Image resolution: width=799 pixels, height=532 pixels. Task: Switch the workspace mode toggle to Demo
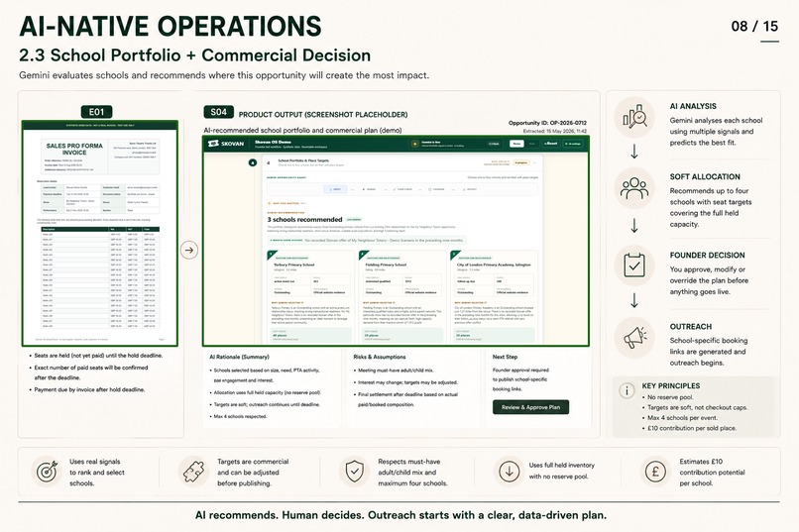pos(516,144)
